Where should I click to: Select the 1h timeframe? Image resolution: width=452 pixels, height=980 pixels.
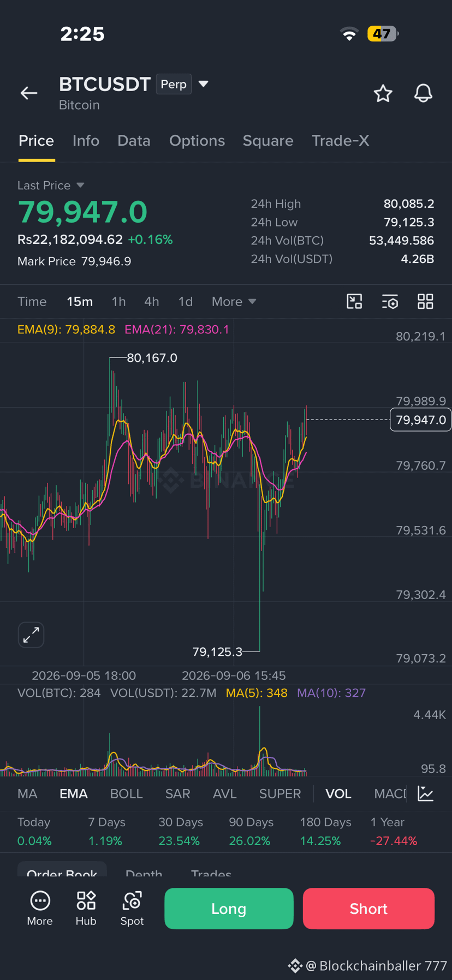[x=118, y=302]
